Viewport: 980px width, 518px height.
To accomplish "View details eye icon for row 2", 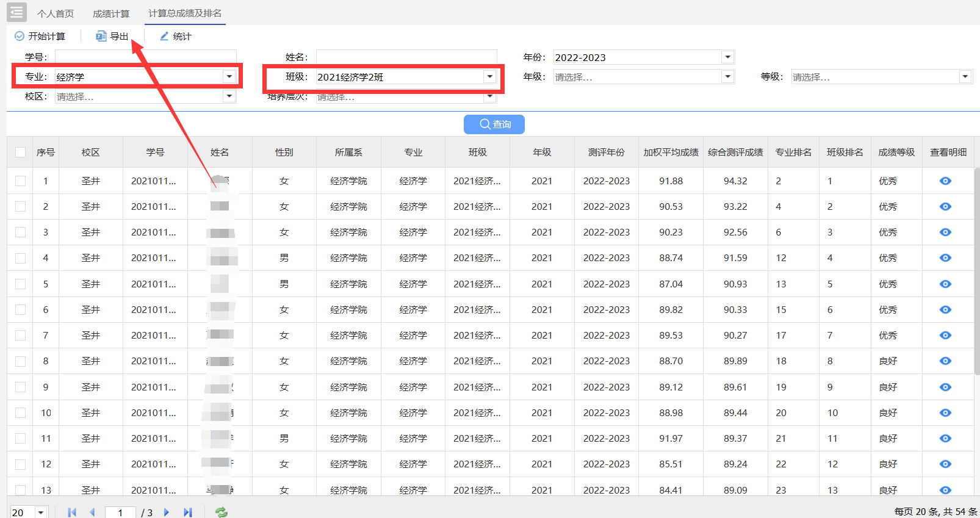I will 945,206.
